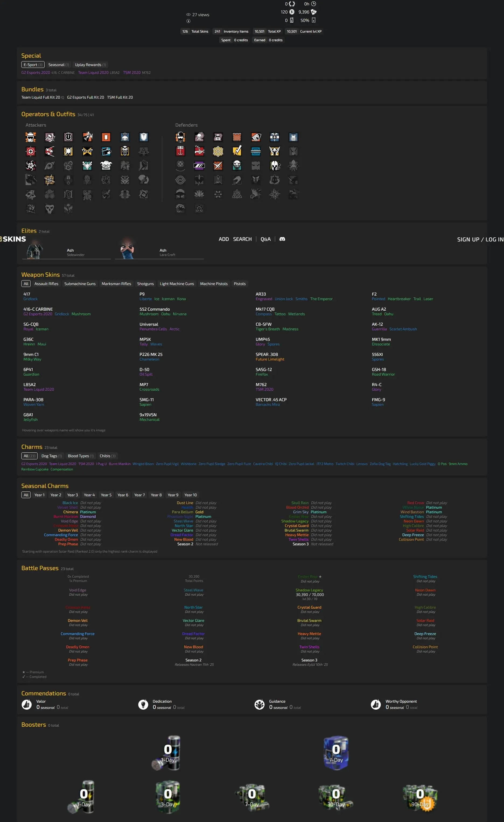Select the Doc medical cross defender icon
This screenshot has width=504, height=822.
274,137
